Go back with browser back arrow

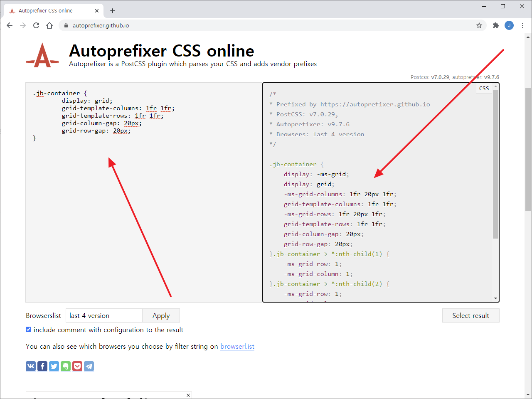click(x=10, y=25)
